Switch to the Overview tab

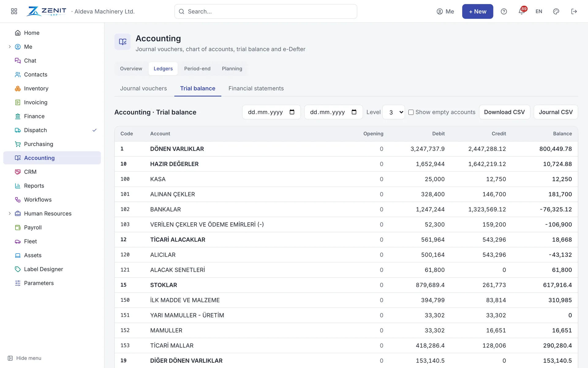131,69
